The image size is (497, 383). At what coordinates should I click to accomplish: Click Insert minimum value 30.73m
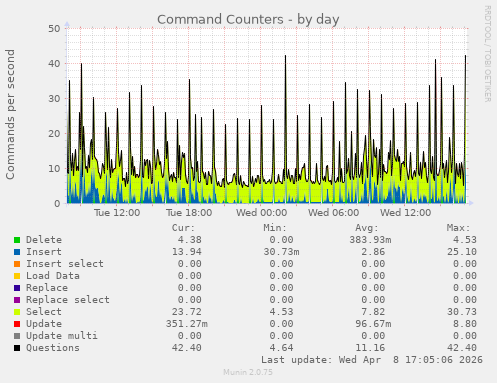(281, 252)
